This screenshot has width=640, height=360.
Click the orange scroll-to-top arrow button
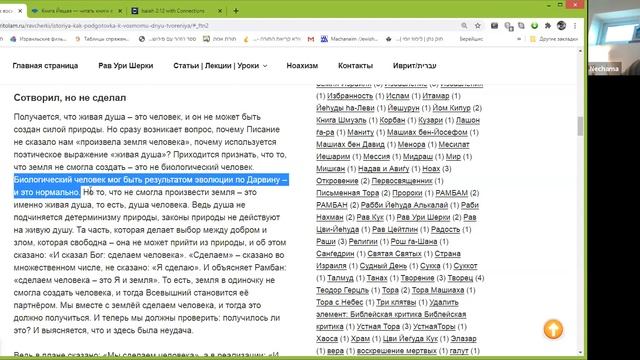coord(553,329)
